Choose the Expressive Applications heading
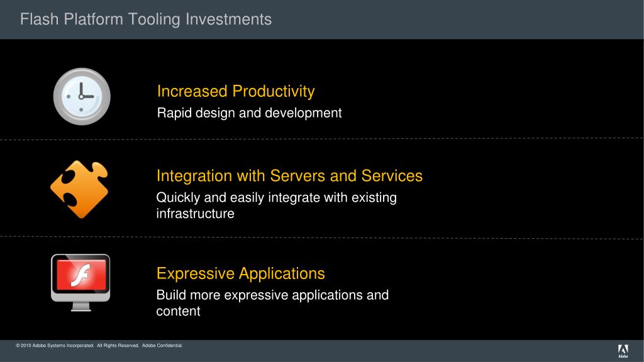The width and height of the screenshot is (644, 362). click(241, 273)
